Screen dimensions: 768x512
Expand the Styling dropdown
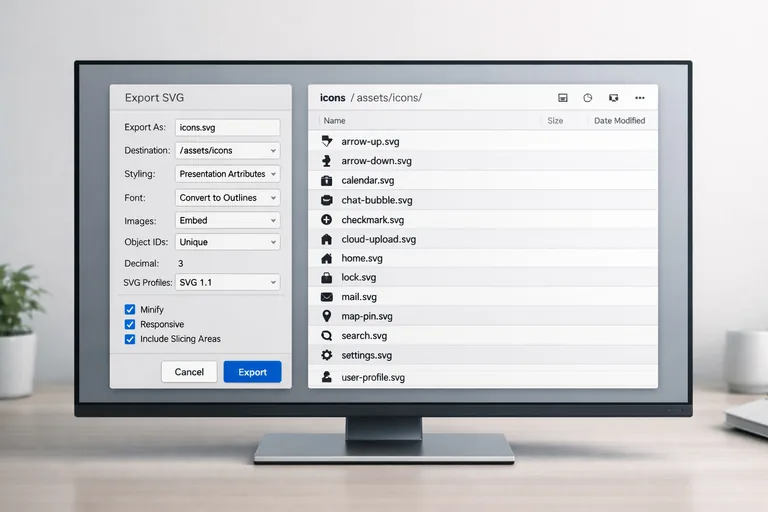click(x=228, y=174)
